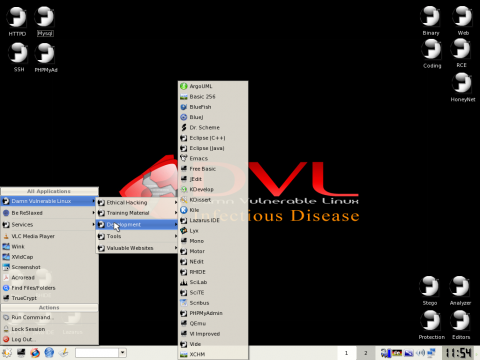Image resolution: width=480 pixels, height=360 pixels.
Task: Launch Dr. Scheme
Action: pos(213,128)
